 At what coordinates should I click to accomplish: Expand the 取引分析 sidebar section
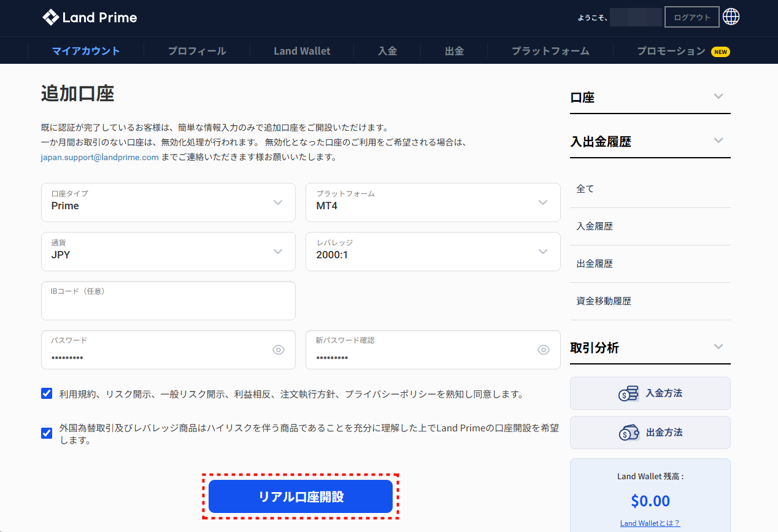pos(650,347)
